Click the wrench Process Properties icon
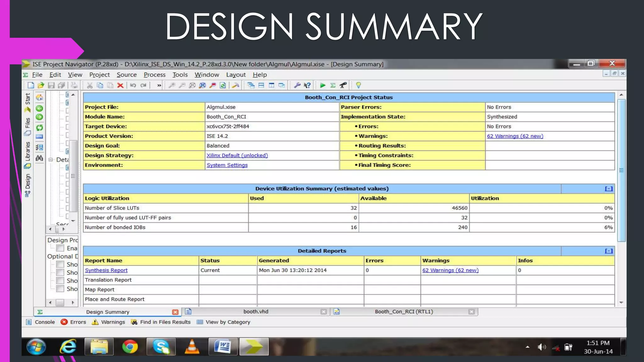The image size is (644, 362). [297, 85]
